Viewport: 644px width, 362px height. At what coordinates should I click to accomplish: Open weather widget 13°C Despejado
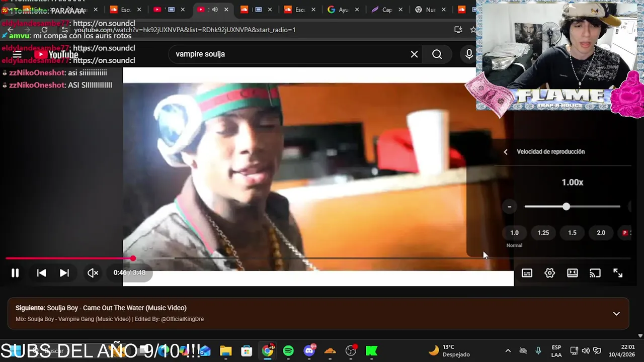point(449,351)
